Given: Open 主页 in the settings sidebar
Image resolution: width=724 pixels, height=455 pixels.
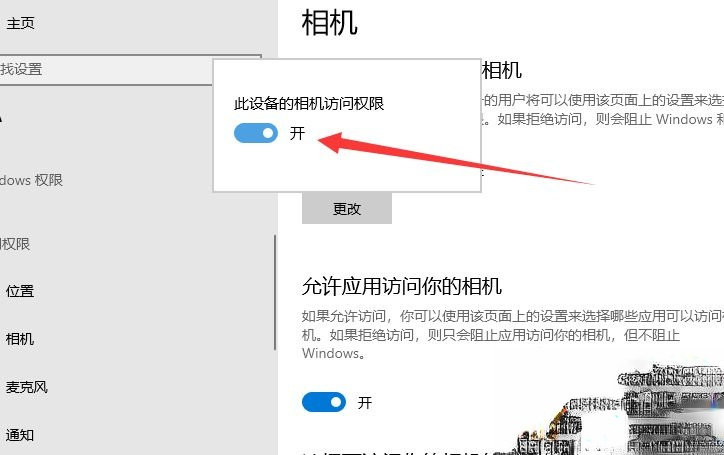Looking at the screenshot, I should click(20, 22).
